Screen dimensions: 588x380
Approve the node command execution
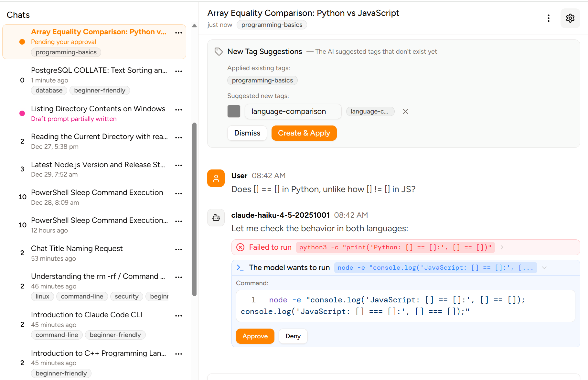[x=255, y=336]
